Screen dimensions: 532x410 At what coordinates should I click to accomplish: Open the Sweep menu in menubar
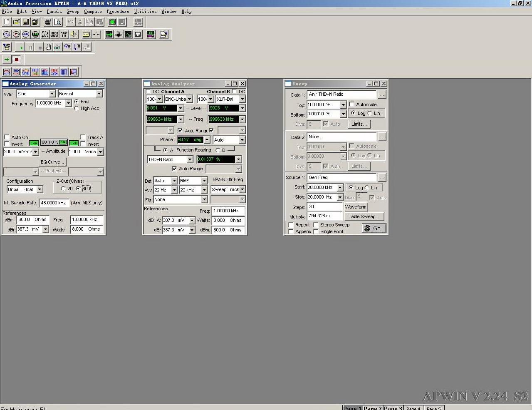coord(73,12)
